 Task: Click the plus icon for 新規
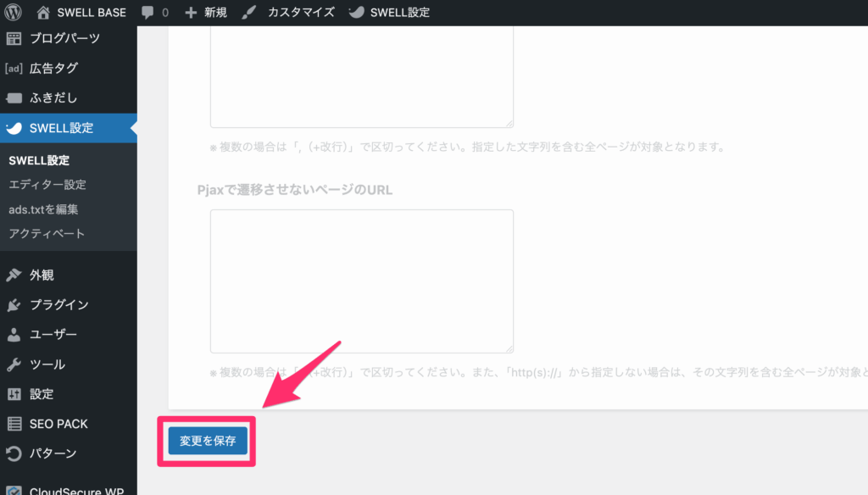click(x=191, y=13)
